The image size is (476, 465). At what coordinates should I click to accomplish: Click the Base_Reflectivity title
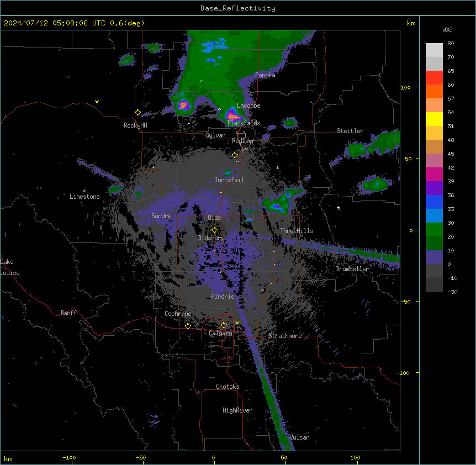[238, 8]
